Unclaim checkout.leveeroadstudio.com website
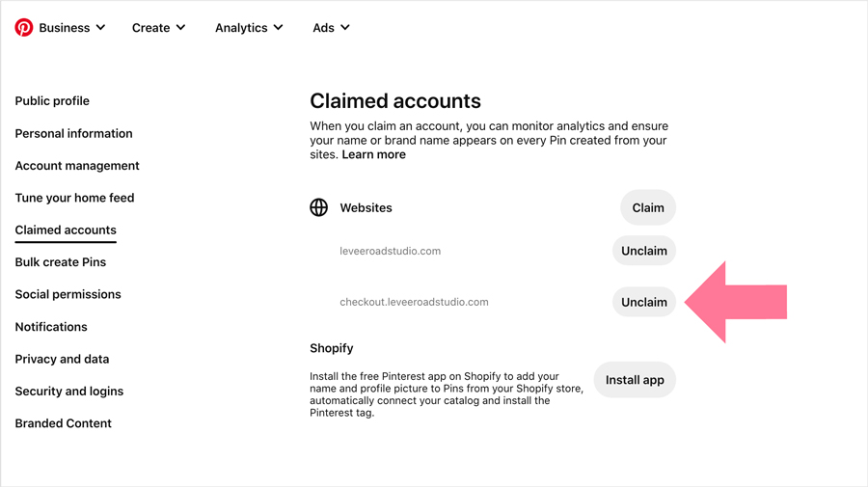 coord(643,302)
